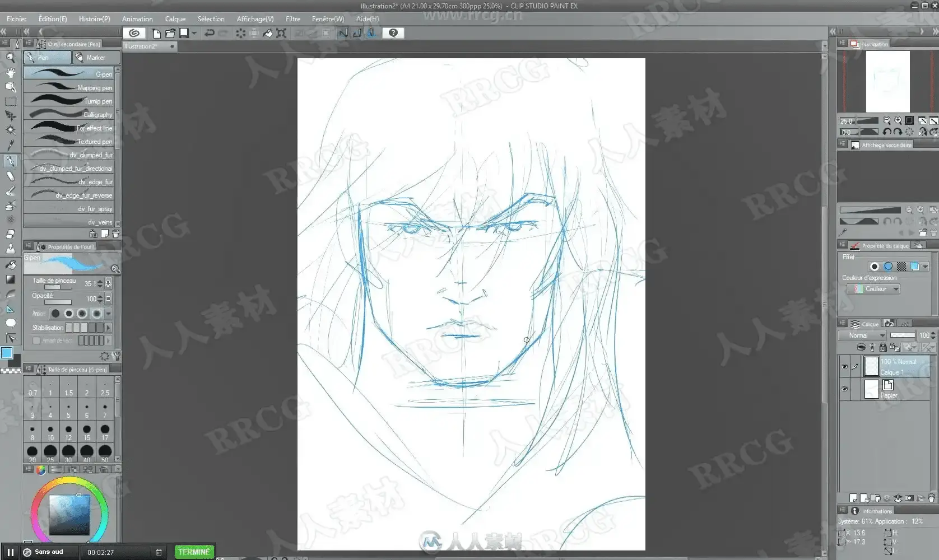Zoom in in the Navigation panel
939x560 pixels.
point(898,120)
